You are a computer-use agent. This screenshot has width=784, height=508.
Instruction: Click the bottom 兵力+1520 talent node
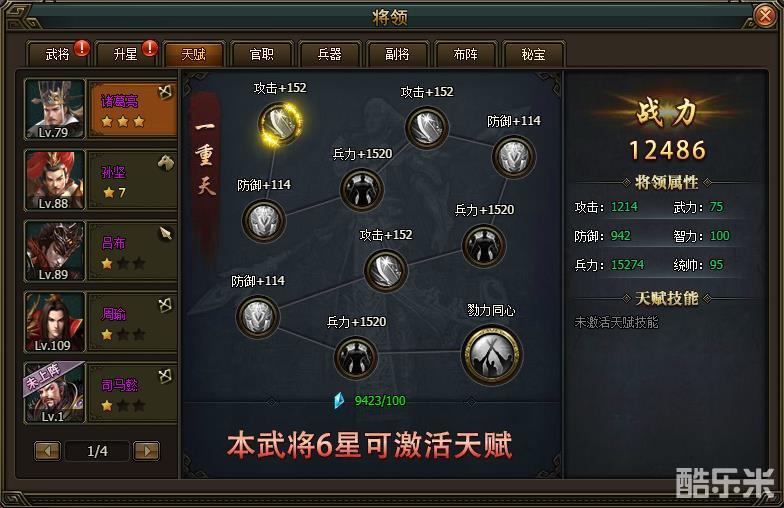point(356,358)
